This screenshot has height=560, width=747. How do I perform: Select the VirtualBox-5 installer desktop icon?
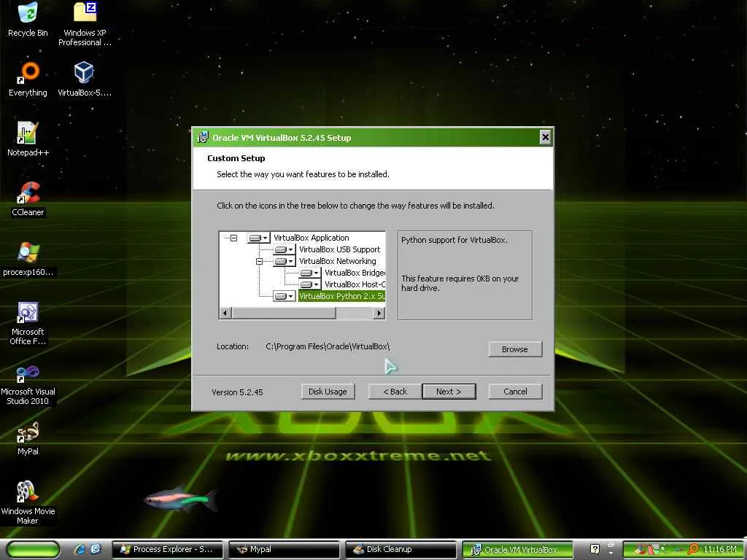tap(85, 79)
